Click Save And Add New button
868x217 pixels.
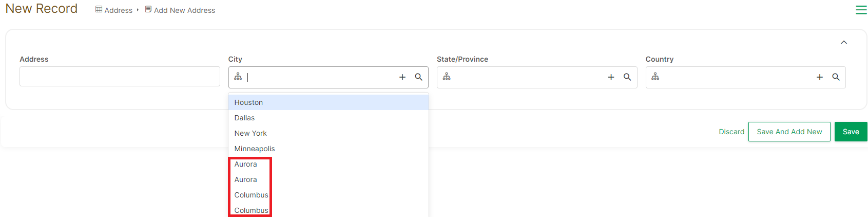(x=789, y=132)
